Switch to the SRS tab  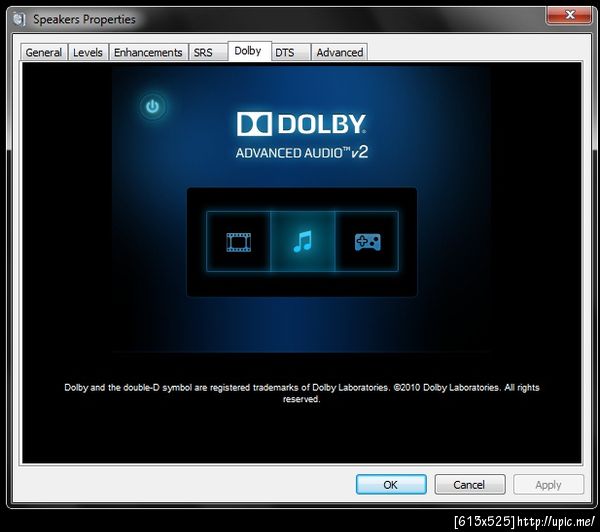208,52
